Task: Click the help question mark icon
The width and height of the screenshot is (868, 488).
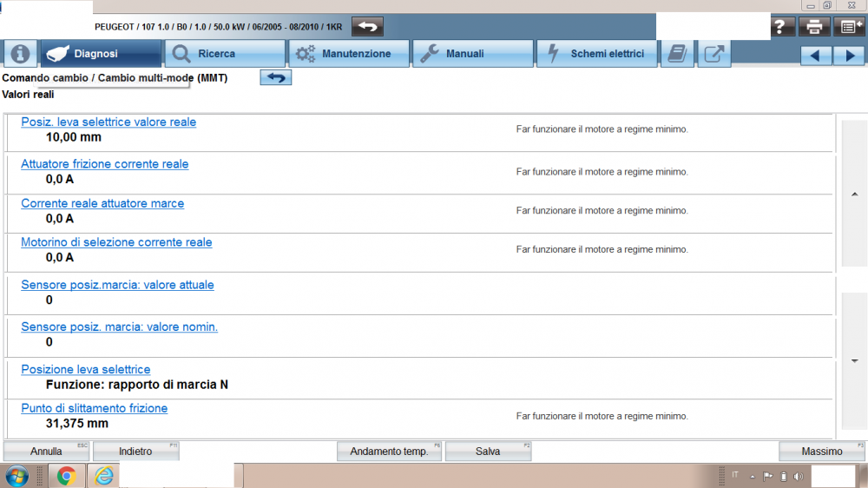Action: (783, 27)
